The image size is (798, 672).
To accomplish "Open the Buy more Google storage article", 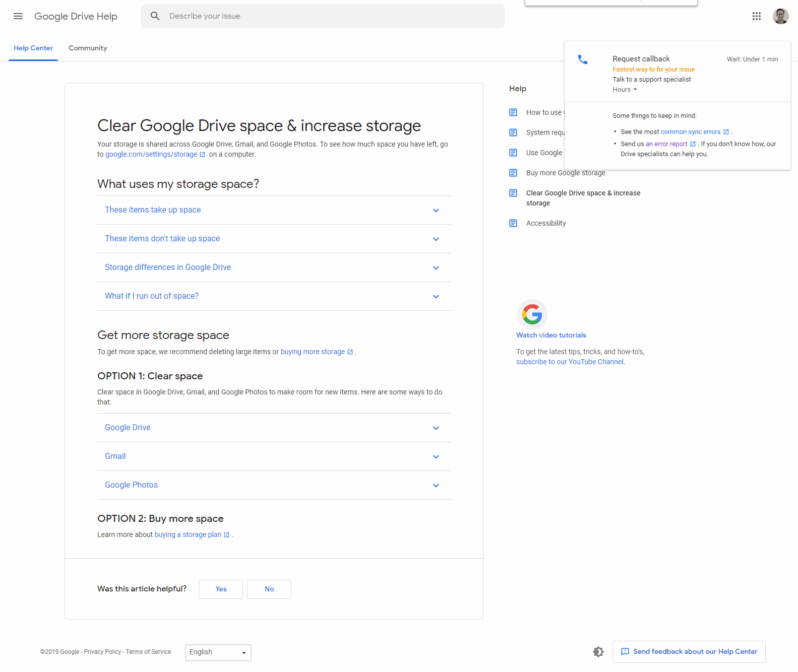I will point(566,173).
